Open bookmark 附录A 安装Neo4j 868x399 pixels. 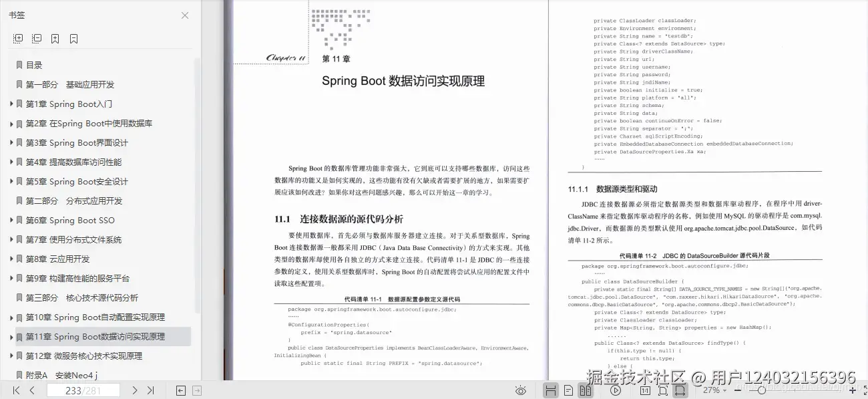[62, 375]
